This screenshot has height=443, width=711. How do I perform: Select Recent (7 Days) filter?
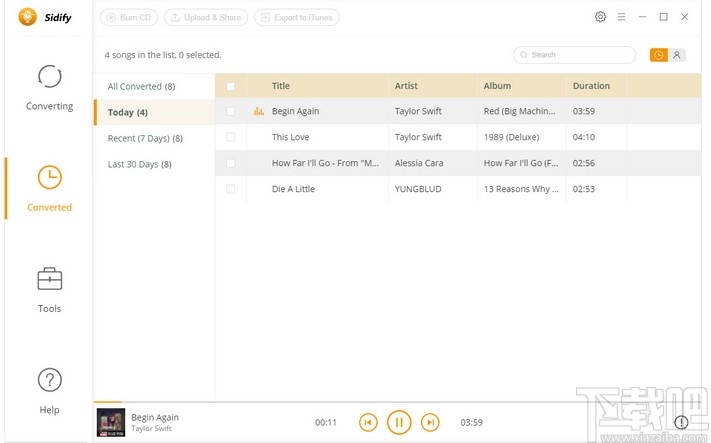[155, 138]
